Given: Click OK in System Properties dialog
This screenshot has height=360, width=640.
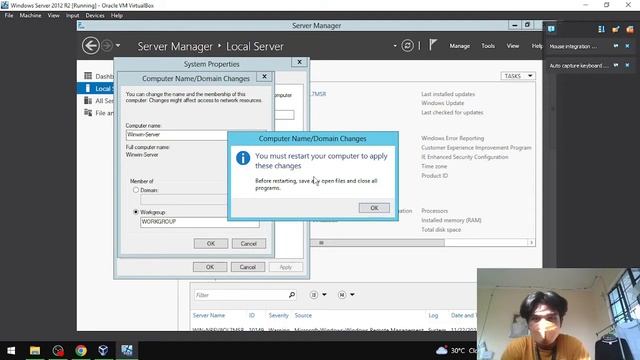Looking at the screenshot, I should (210, 267).
